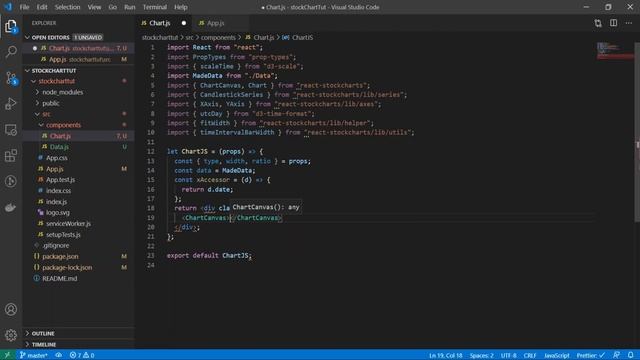Change file encoding via UTF-8
This screenshot has height=360, width=640.
509,356
